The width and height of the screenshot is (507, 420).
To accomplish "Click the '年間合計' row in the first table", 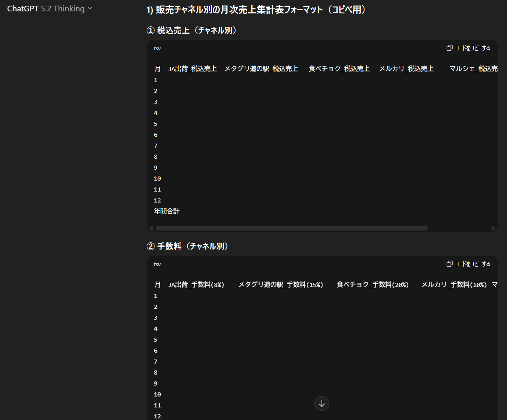I will [x=167, y=211].
